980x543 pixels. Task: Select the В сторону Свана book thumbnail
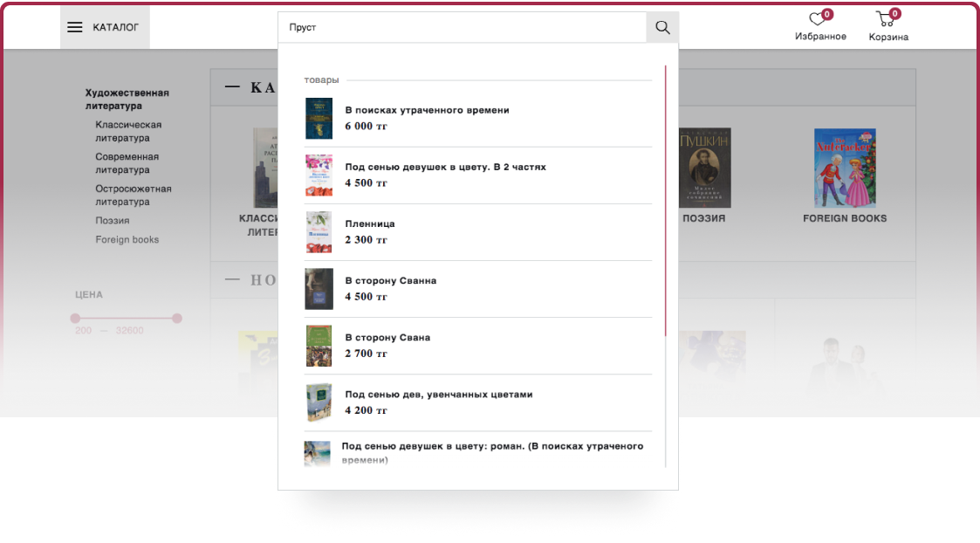click(x=319, y=346)
